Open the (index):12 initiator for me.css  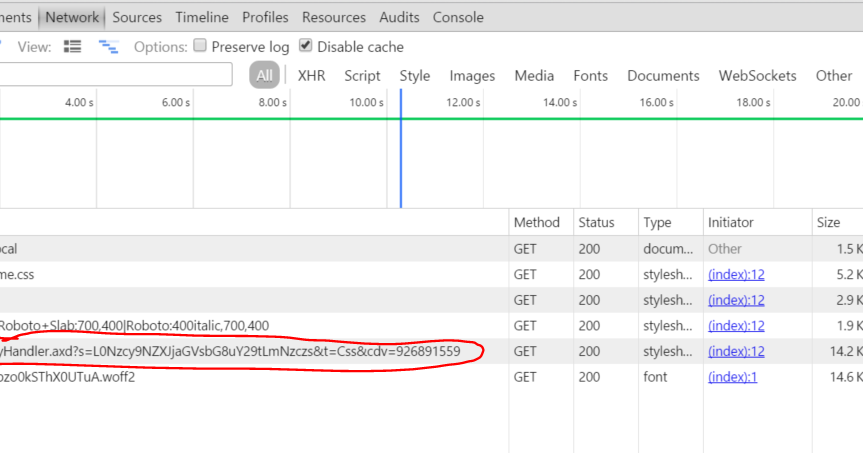click(736, 274)
